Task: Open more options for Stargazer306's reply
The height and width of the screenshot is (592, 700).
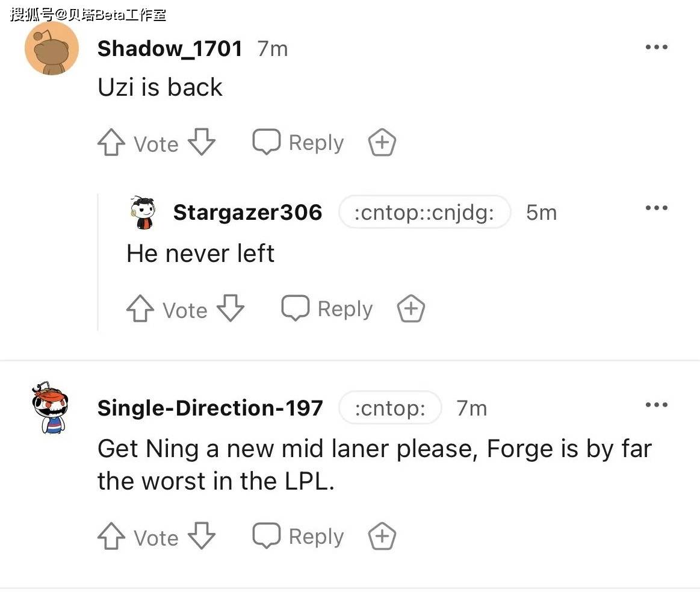Action: tap(656, 208)
